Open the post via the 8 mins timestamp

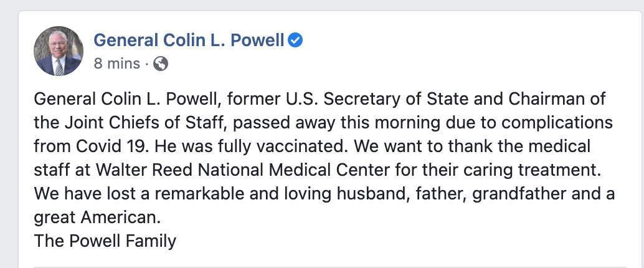click(116, 64)
